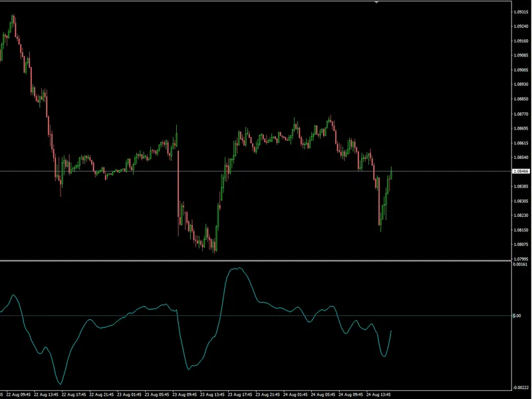The image size is (532, 399).
Task: Click the 24 Aug 13:45 time label
Action: [378, 395]
